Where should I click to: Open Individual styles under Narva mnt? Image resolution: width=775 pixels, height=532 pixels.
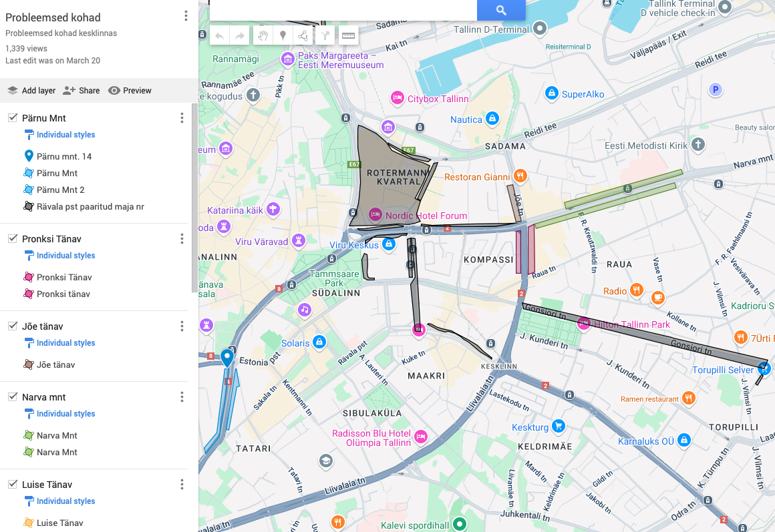tap(60, 413)
